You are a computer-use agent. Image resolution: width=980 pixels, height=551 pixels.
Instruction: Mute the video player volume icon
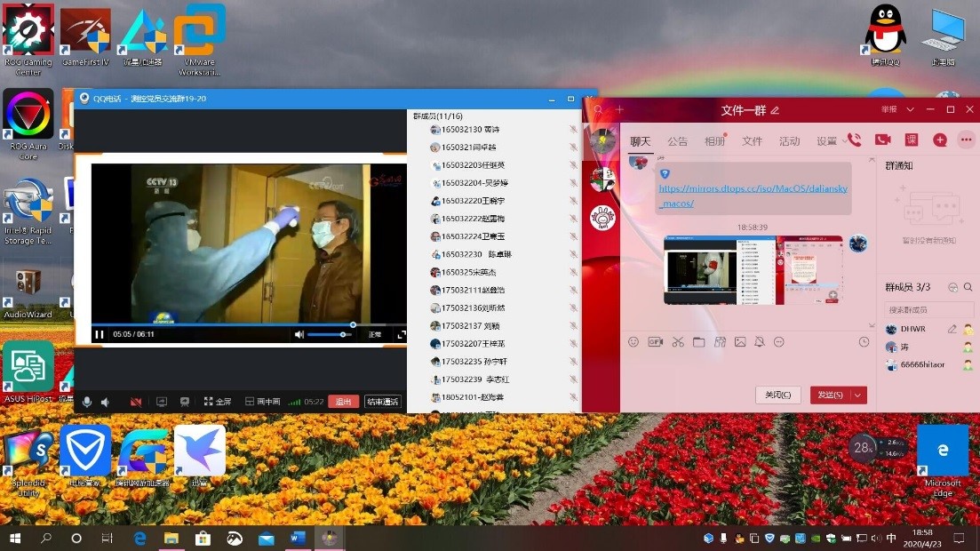[x=299, y=334]
